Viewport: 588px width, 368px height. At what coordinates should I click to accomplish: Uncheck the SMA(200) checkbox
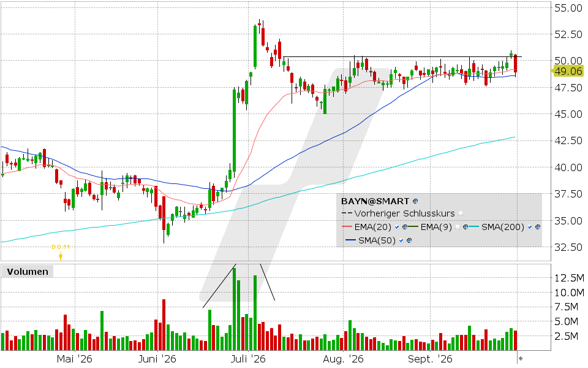click(530, 227)
